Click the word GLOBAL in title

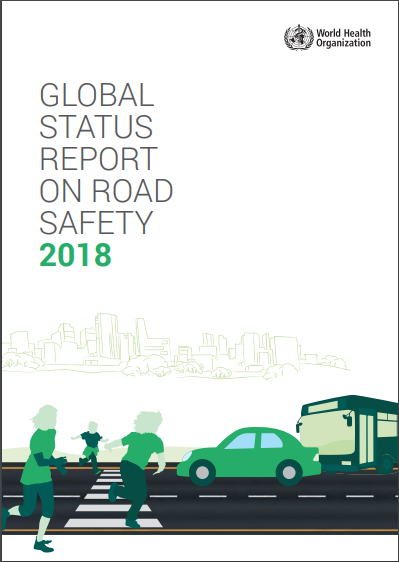coord(97,95)
